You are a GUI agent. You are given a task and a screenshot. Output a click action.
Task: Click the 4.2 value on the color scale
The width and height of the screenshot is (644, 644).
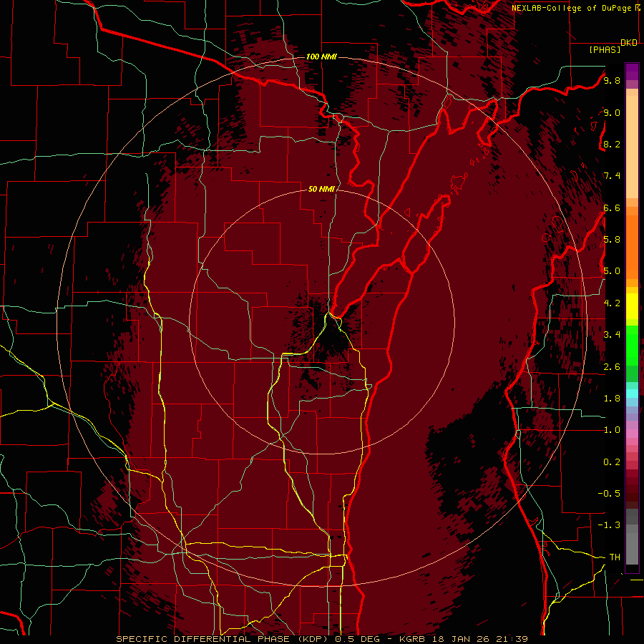click(x=612, y=303)
